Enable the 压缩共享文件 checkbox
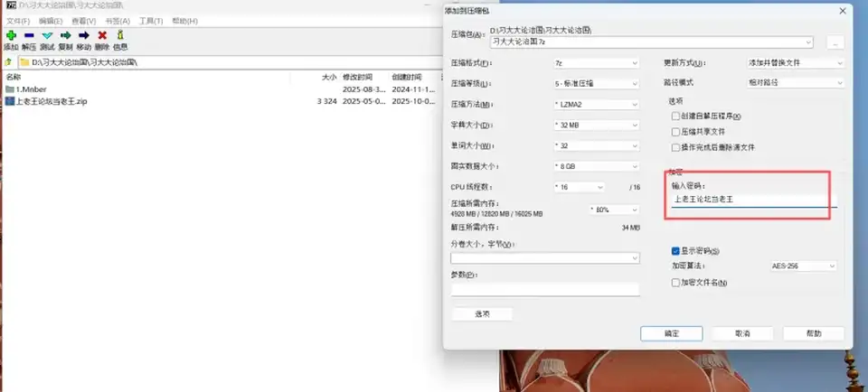 (675, 132)
